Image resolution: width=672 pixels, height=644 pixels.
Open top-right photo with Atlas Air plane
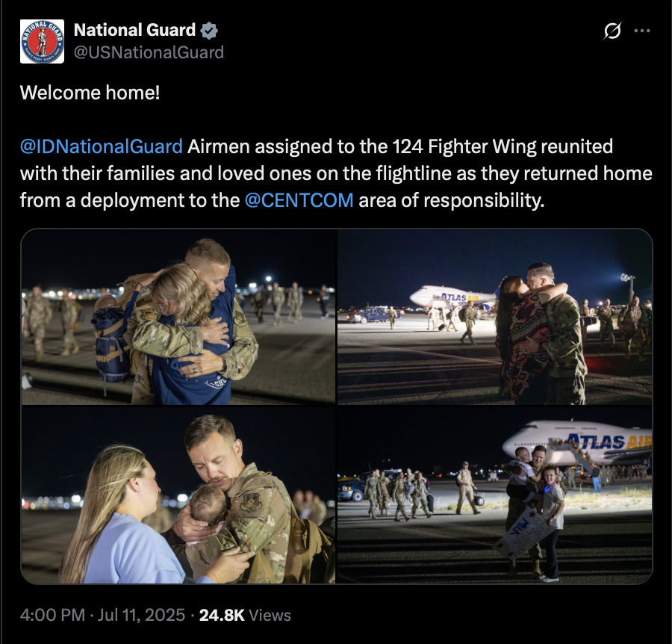(494, 317)
